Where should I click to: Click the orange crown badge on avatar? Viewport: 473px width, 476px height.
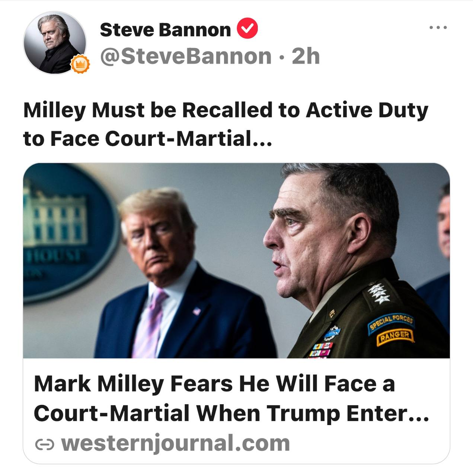pyautogui.click(x=80, y=64)
